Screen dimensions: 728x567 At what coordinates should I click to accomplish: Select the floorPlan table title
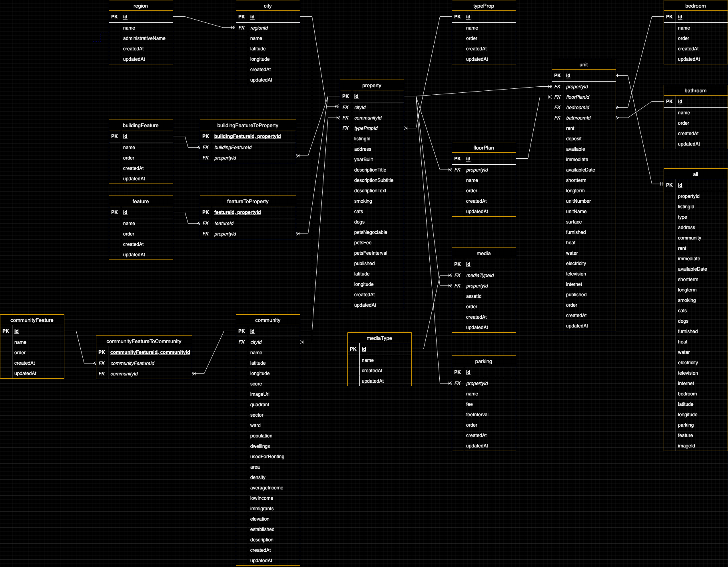[484, 148]
